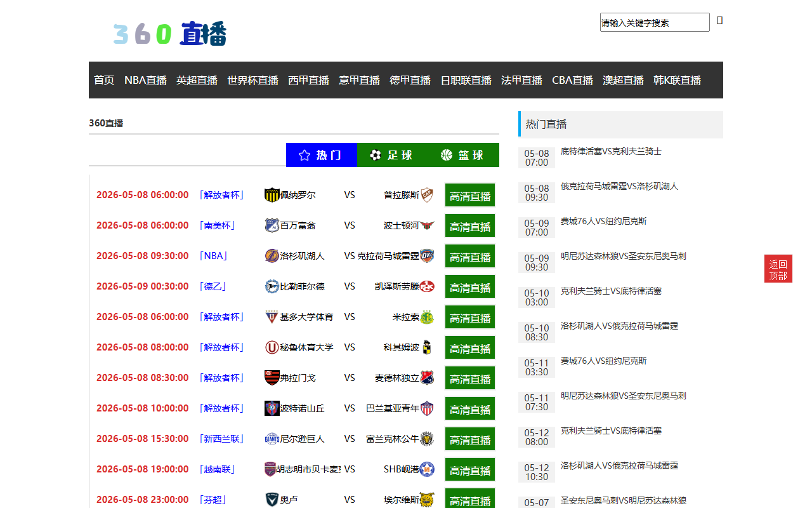Open 意甲直播 in the nav bar
This screenshot has width=812, height=508.
pos(359,80)
